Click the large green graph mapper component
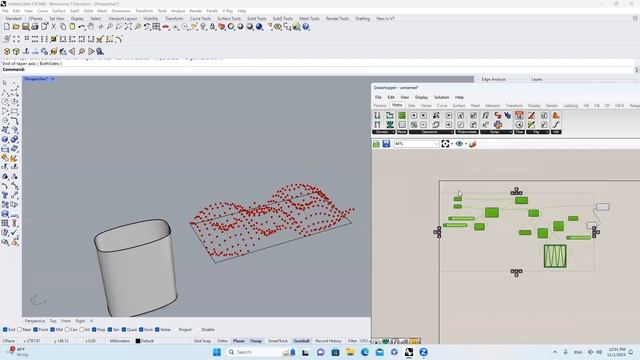This screenshot has height=360, width=640. tap(555, 256)
